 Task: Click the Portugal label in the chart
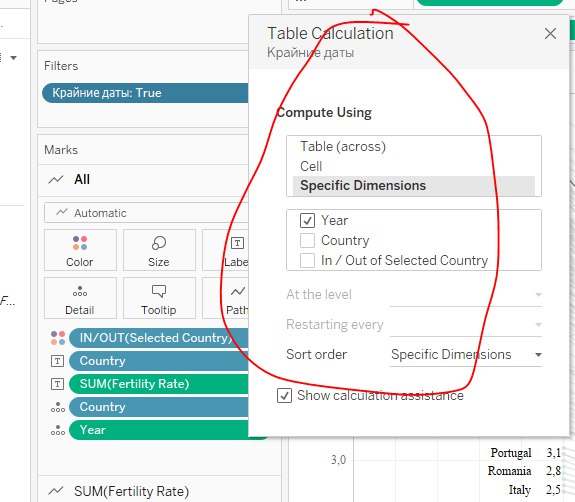coord(511,453)
